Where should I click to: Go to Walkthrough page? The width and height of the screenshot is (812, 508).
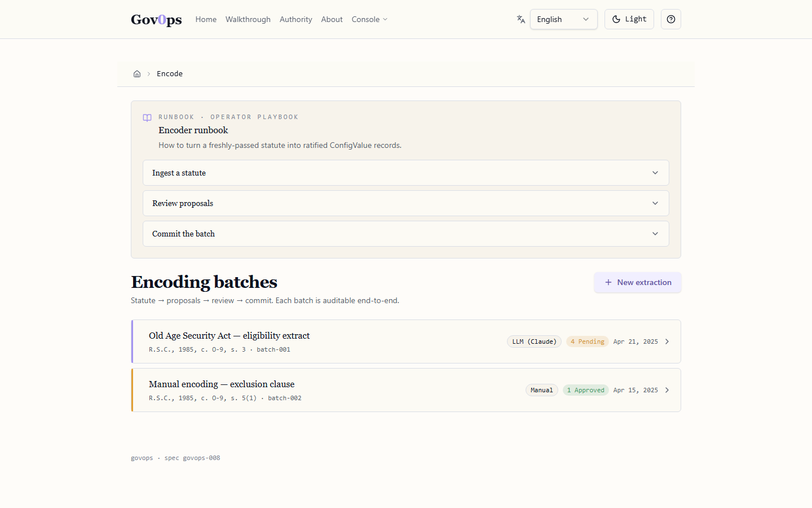(x=248, y=19)
